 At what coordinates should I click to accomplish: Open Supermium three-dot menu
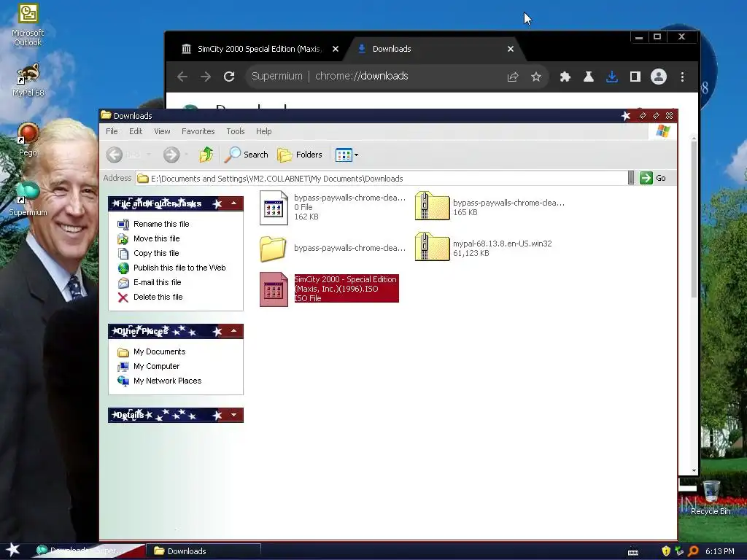682,77
